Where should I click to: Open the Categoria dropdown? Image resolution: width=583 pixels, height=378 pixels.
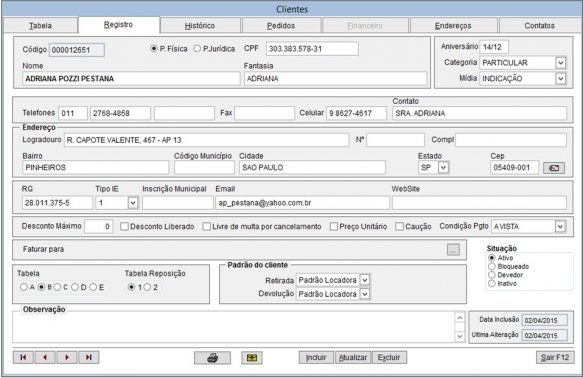pos(561,63)
